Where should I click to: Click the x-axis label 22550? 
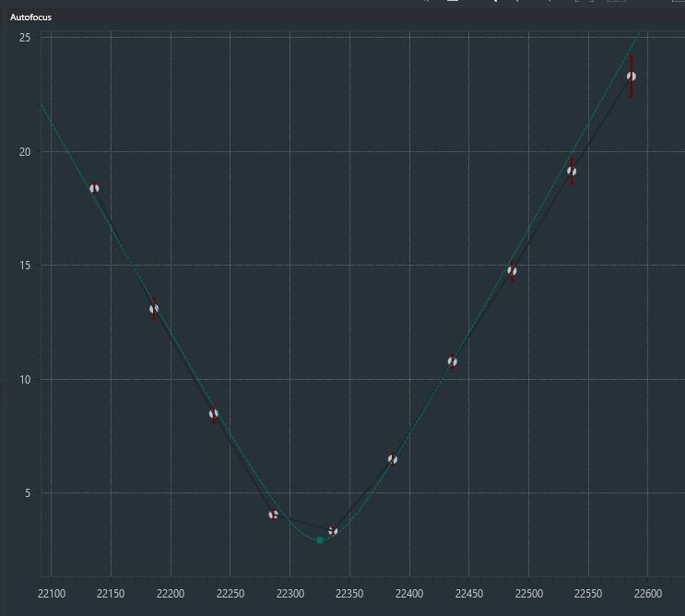click(588, 594)
